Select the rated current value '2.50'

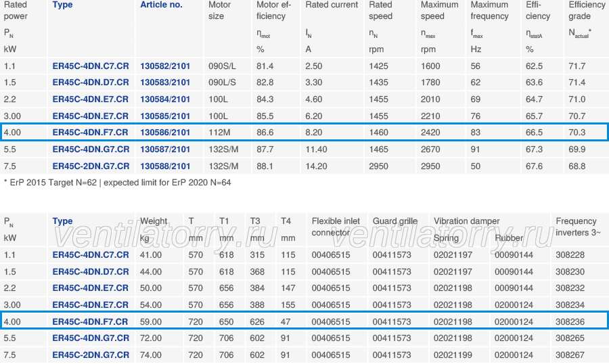[x=314, y=66]
